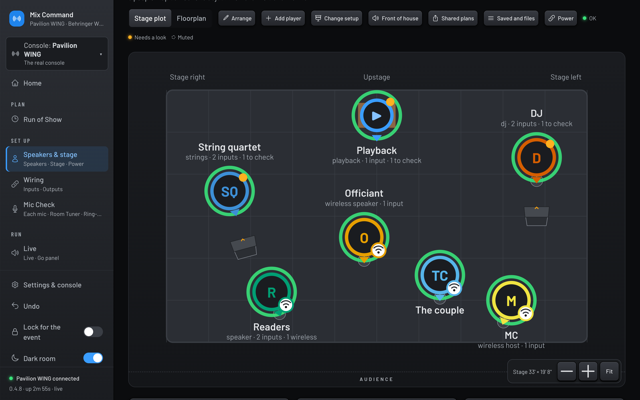Click the wireless badge on Officiant
Viewport: 640px width, 400px height.
coord(378,250)
